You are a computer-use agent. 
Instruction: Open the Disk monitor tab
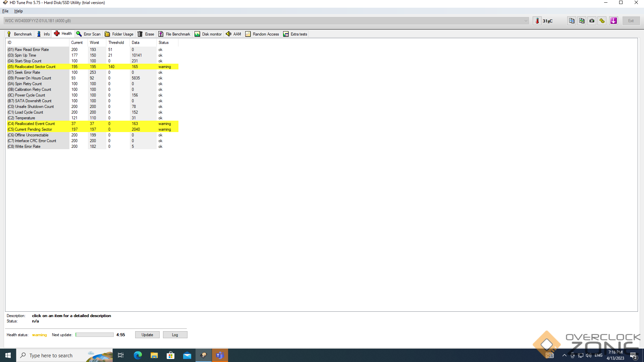tap(208, 34)
